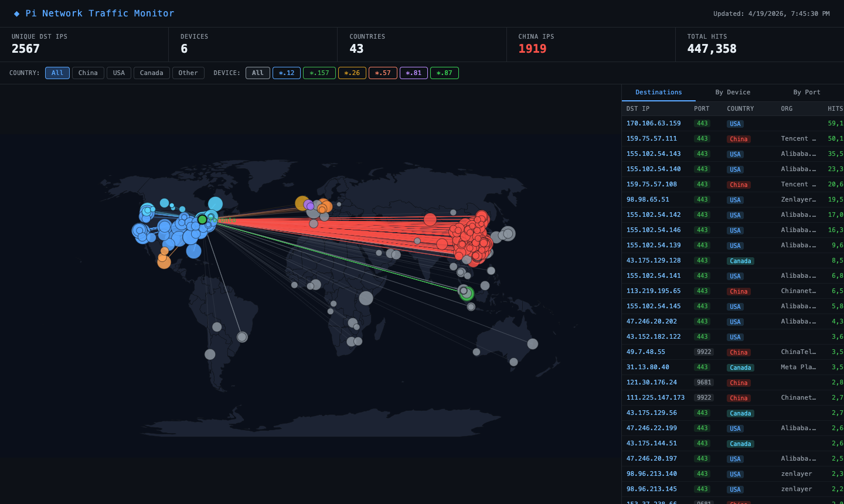Select row 47.246.20.197

coord(733,459)
